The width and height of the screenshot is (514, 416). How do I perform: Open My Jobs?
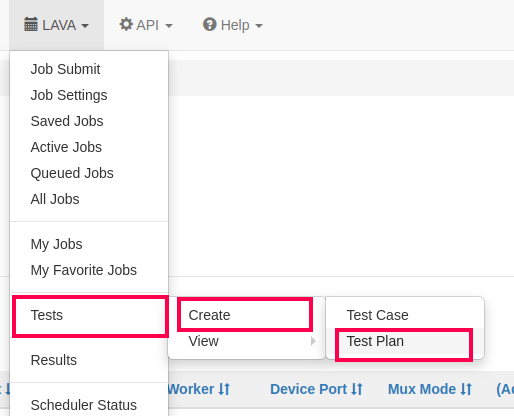[89, 244]
